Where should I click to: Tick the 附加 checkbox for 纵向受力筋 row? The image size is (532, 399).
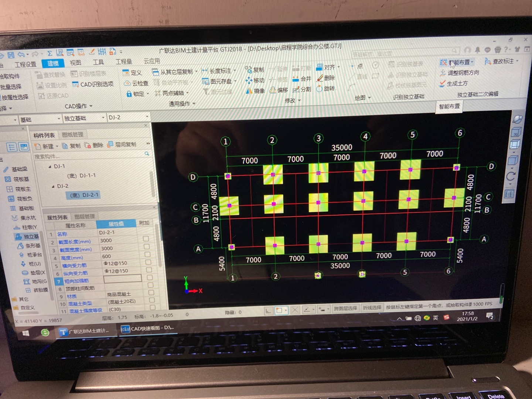coord(149,269)
